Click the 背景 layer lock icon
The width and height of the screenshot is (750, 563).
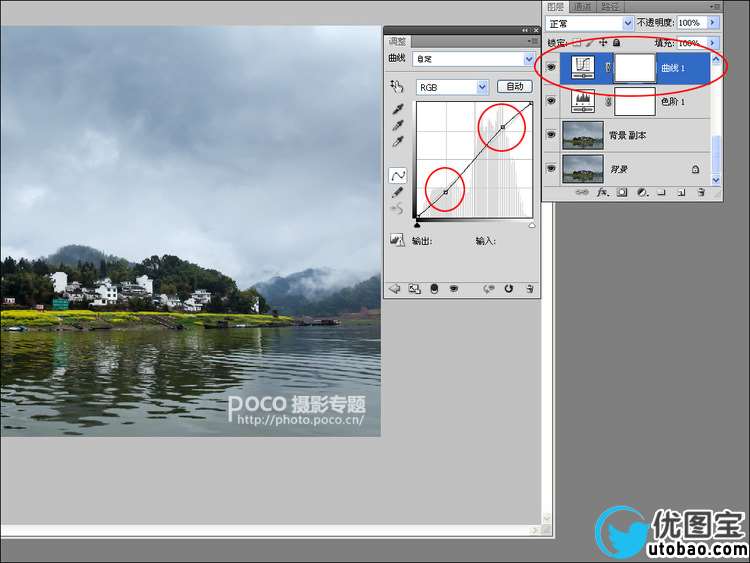coord(695,169)
